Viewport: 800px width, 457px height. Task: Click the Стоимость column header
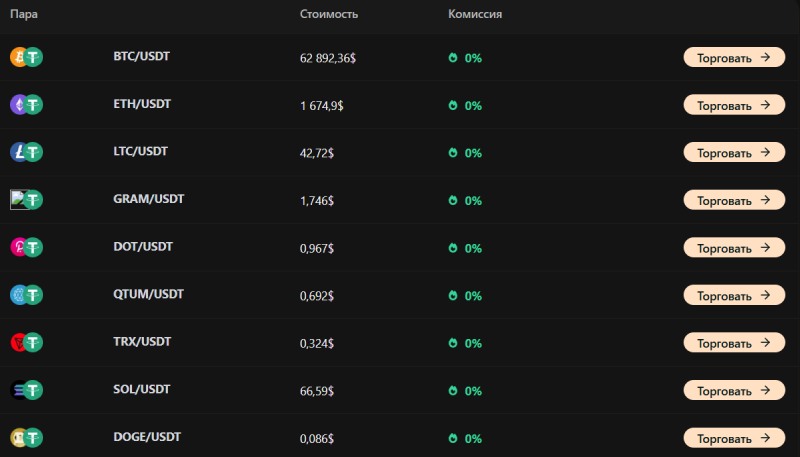(329, 14)
